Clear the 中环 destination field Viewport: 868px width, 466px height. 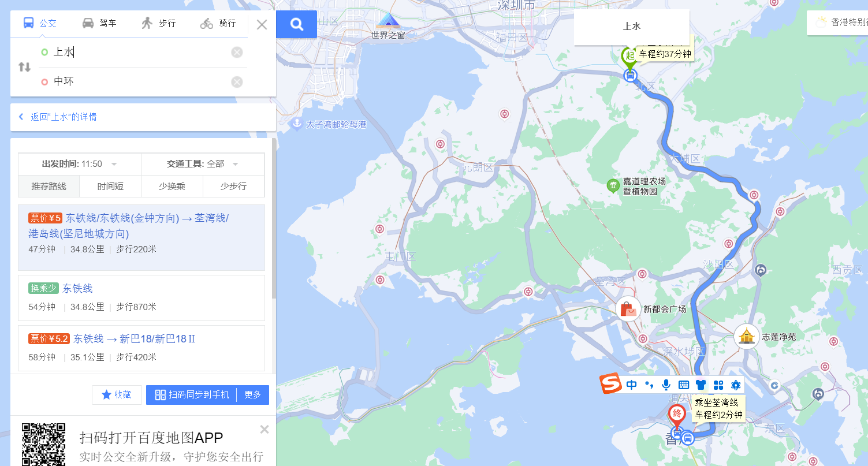tap(237, 81)
